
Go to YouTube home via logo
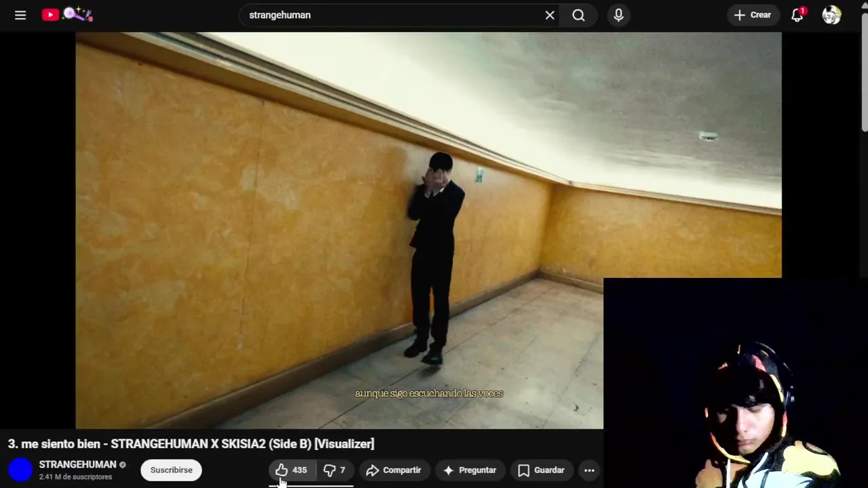(67, 14)
